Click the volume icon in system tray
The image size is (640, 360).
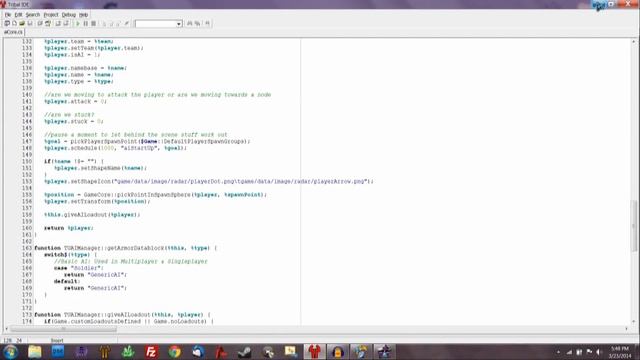(599, 352)
